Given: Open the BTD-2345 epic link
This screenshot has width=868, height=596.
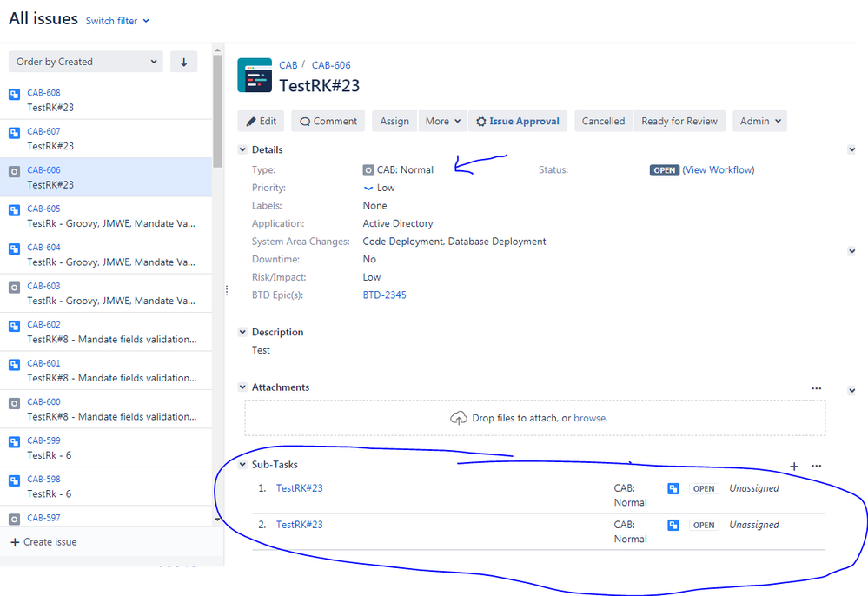Looking at the screenshot, I should pos(384,295).
